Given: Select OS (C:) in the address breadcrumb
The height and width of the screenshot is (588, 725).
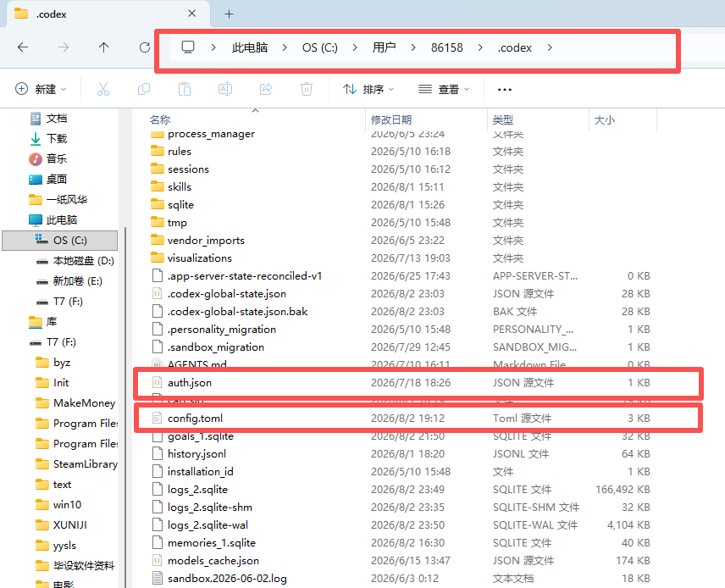Looking at the screenshot, I should click(x=320, y=47).
